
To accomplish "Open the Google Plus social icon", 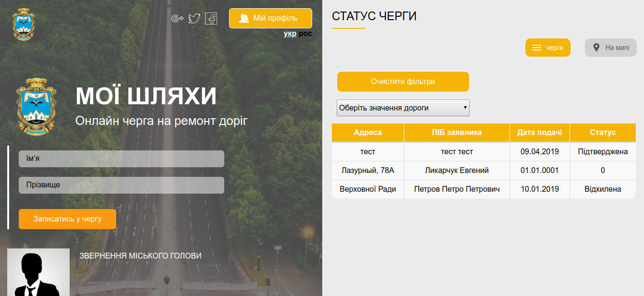I will pyautogui.click(x=178, y=19).
